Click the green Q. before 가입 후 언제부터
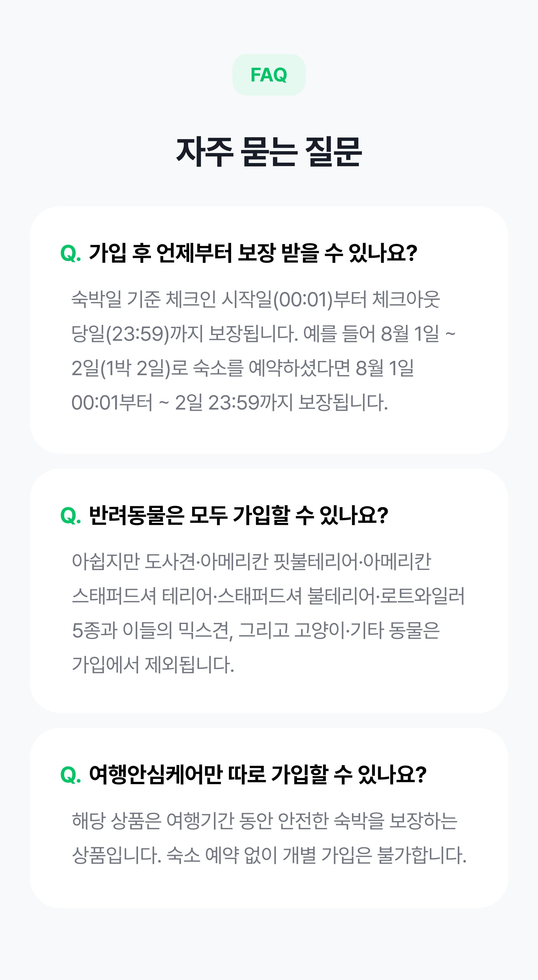The width and height of the screenshot is (538, 980). (71, 253)
